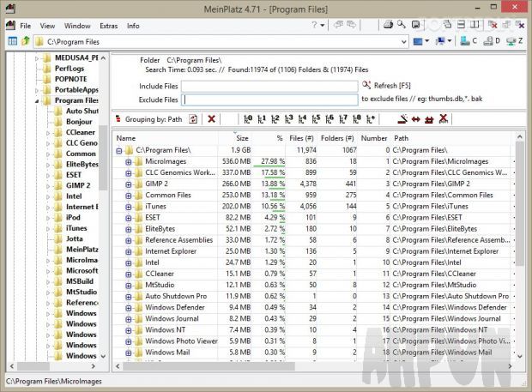Open the Extras menu

point(109,26)
